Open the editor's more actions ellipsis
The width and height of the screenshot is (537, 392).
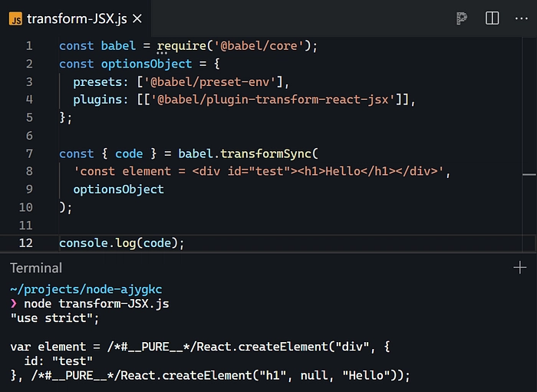521,19
